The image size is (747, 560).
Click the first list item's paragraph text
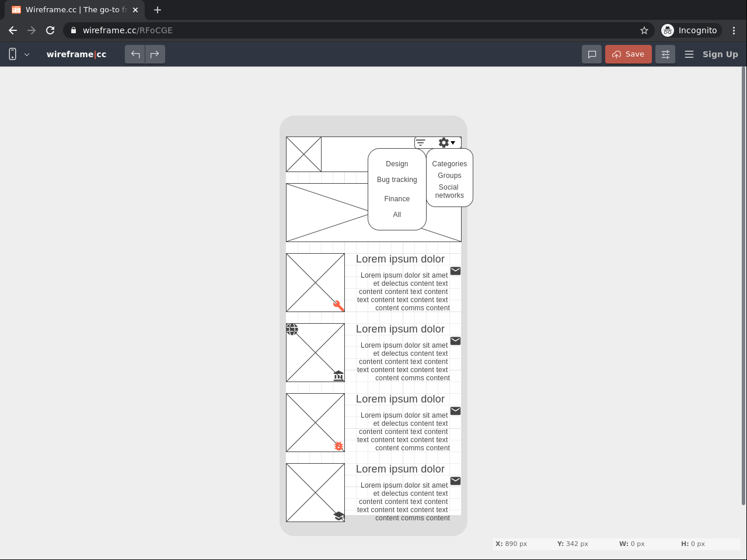[403, 292]
